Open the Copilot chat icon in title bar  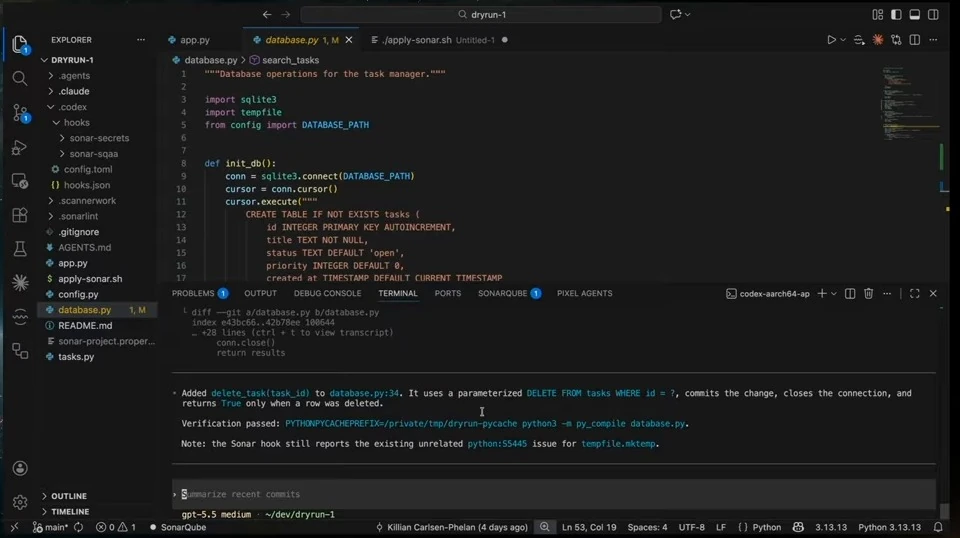[675, 15]
